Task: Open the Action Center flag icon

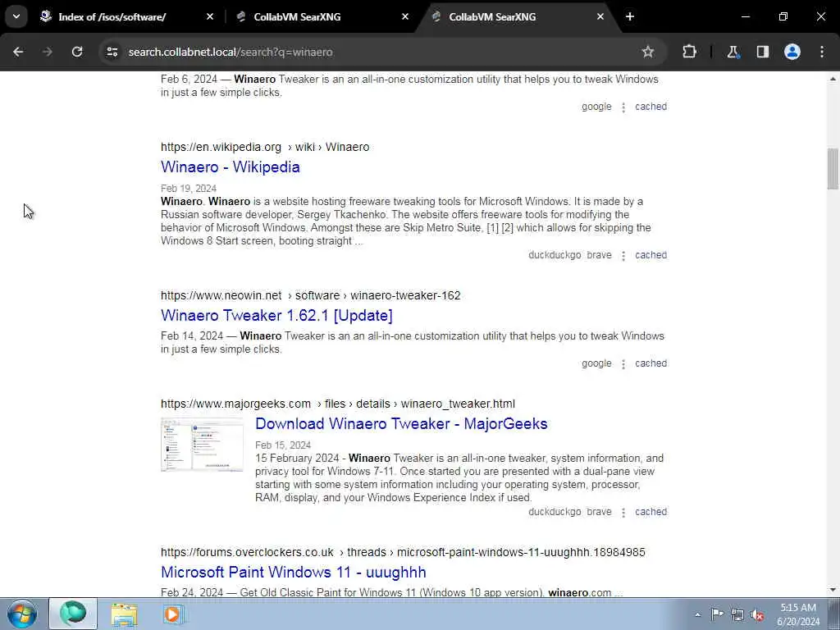Action: point(717,614)
